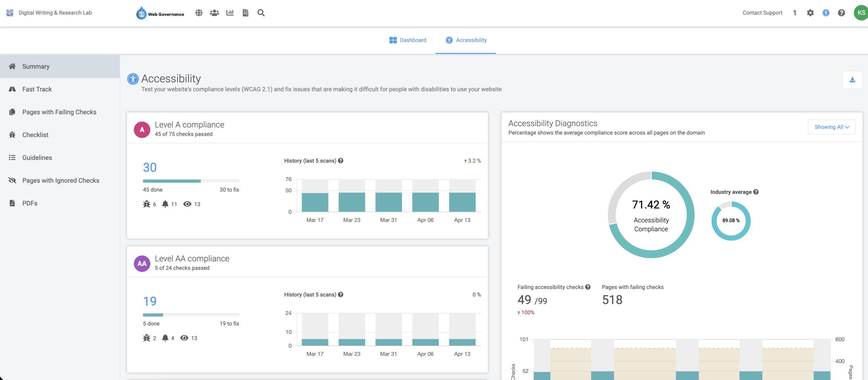Screen dimensions: 868x380
Task: Switch to the Dashboard tab
Action: pos(408,40)
